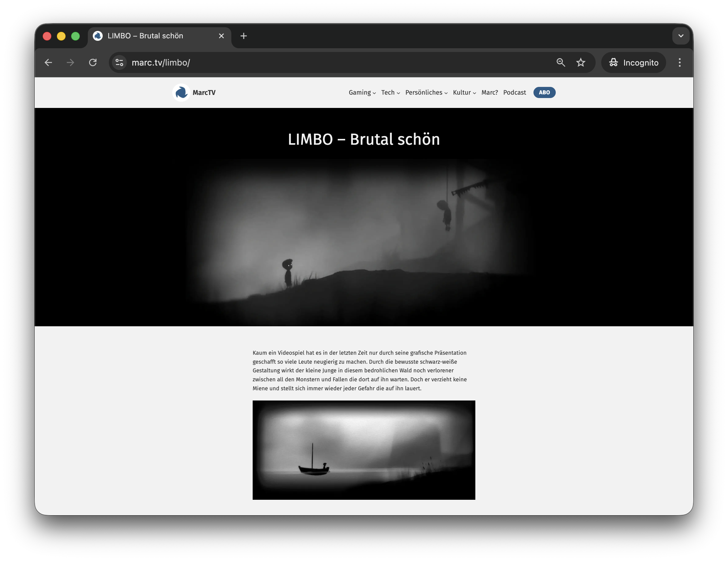Open the Marc? menu item
The width and height of the screenshot is (728, 561).
click(x=489, y=93)
